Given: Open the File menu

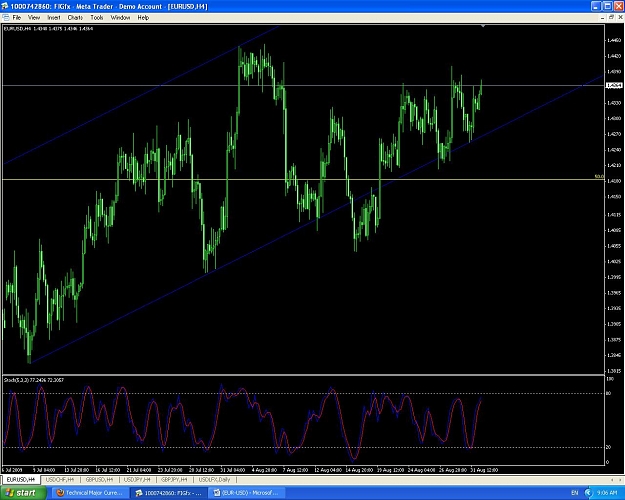Looking at the screenshot, I should click(17, 18).
